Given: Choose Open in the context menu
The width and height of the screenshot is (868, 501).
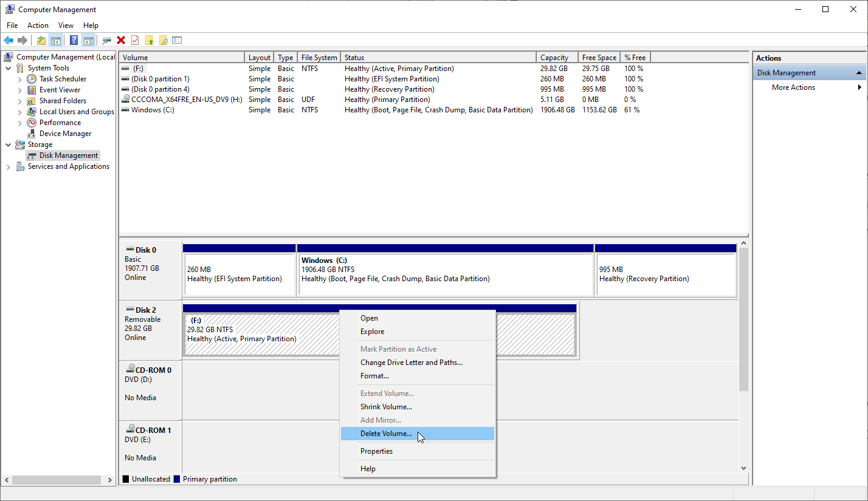Looking at the screenshot, I should click(418, 318).
